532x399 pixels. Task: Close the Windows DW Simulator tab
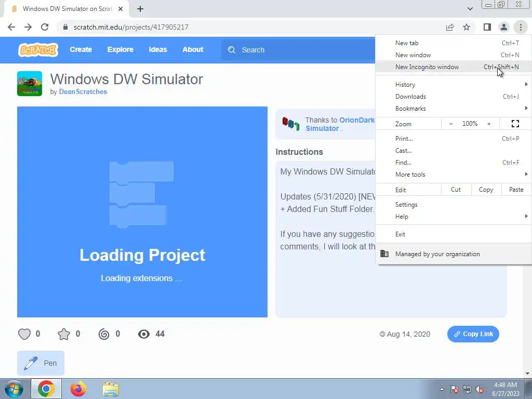[x=121, y=9]
